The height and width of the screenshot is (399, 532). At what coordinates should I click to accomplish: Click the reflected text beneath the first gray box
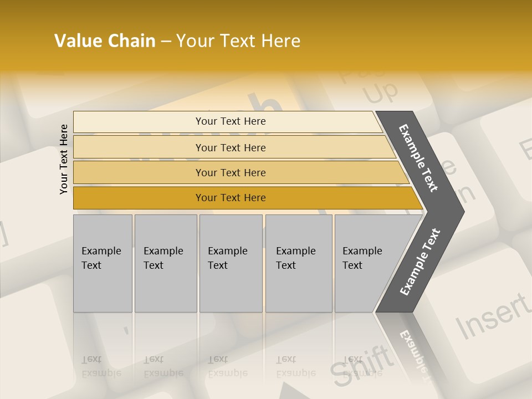(101, 366)
